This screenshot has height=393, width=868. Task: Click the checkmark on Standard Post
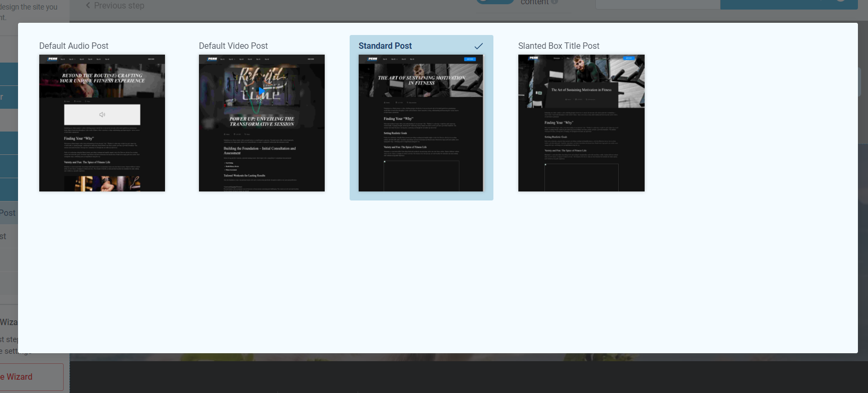[479, 46]
